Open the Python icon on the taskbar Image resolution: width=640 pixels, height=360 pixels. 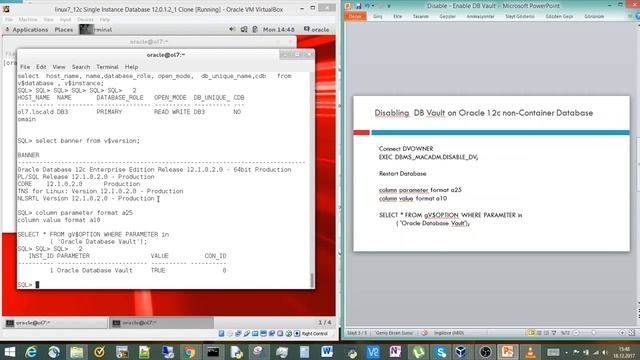[351, 352]
